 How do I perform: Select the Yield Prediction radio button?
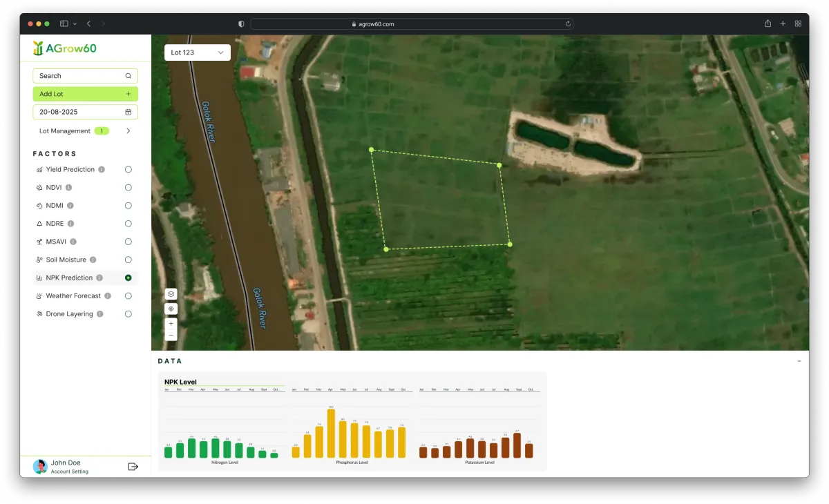point(128,169)
